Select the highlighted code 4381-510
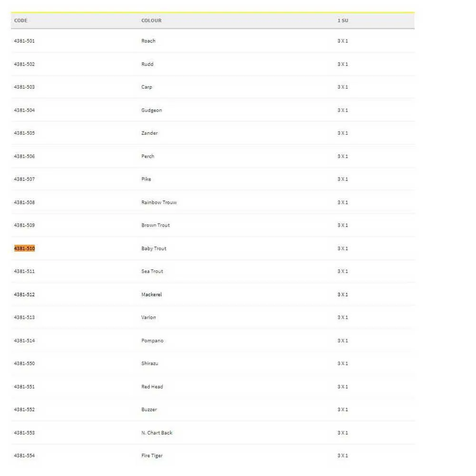This screenshot has height=476, width=476. (24, 248)
